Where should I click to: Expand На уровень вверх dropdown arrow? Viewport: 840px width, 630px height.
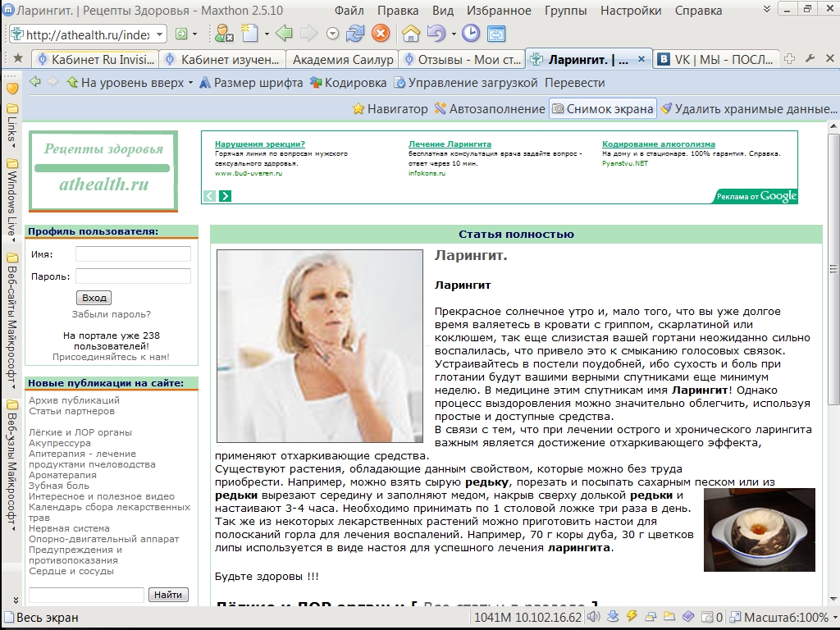point(190,83)
